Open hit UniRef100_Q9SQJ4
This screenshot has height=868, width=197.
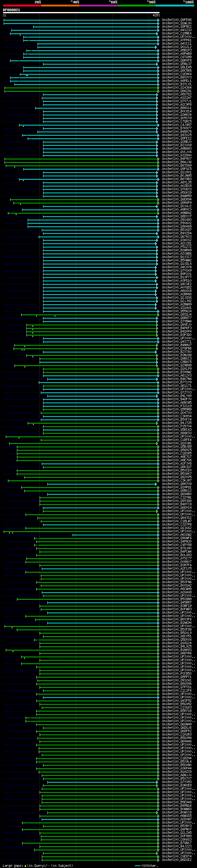tap(176, 314)
